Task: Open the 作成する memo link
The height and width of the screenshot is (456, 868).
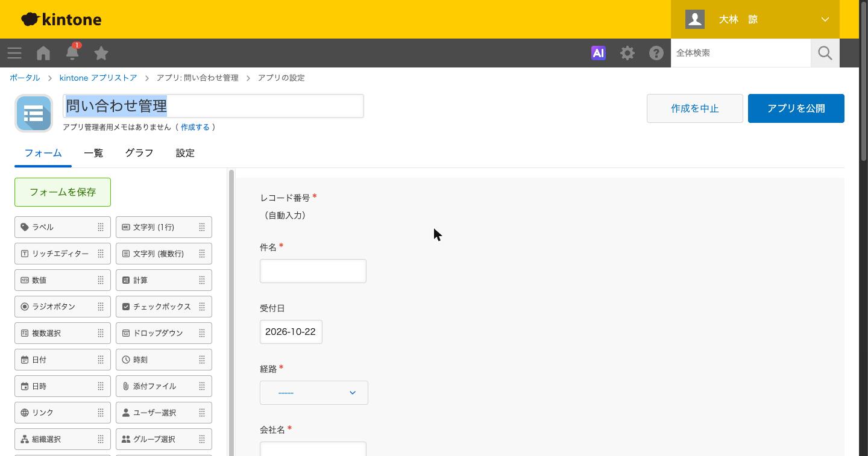Action: (195, 127)
